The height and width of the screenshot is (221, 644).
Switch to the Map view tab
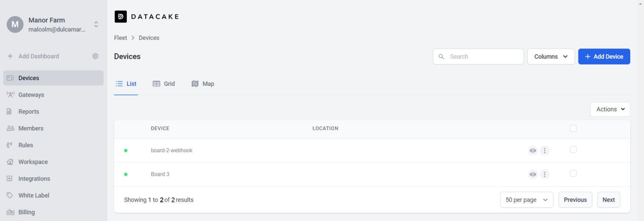pos(203,84)
